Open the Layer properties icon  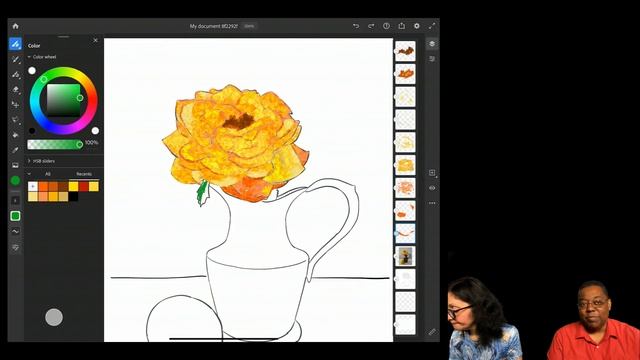point(432,59)
